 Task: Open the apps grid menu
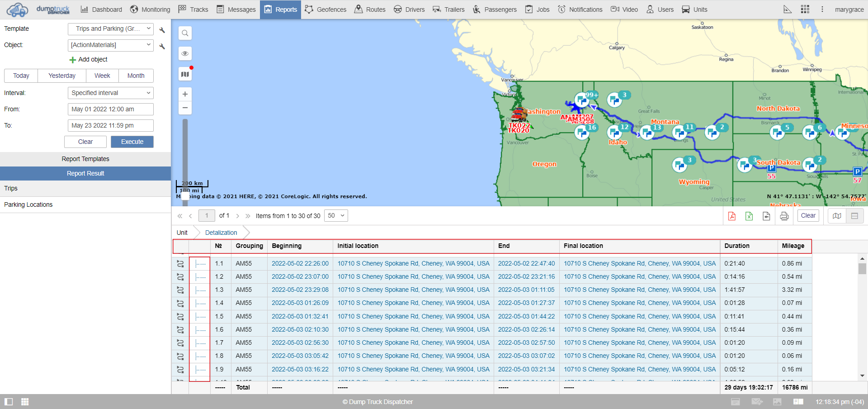pos(805,10)
